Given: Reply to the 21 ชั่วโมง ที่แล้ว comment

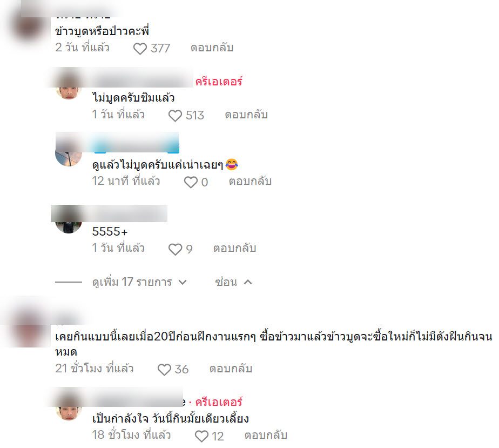Looking at the screenshot, I should coord(231,369).
